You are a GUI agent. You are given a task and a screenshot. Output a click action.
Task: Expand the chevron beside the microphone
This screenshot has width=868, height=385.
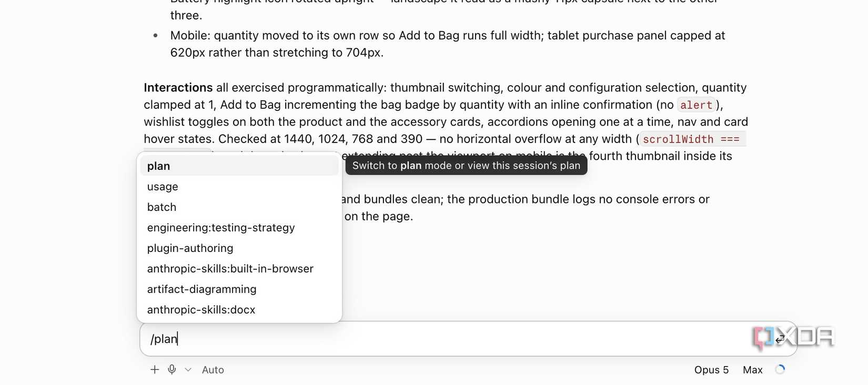(x=188, y=370)
